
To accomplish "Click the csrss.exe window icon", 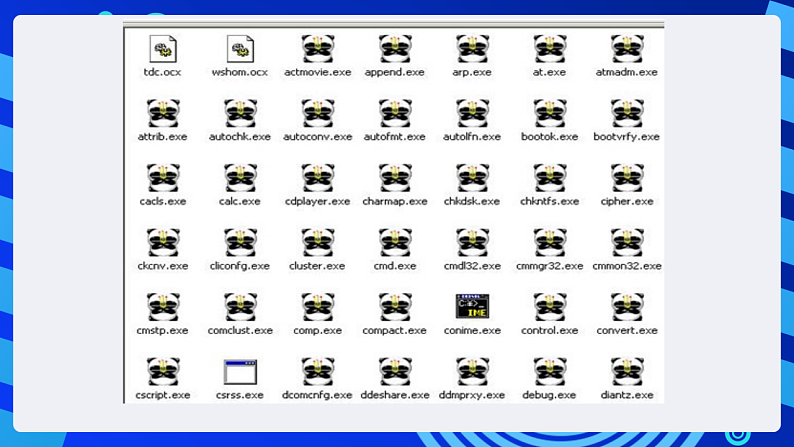I will click(240, 372).
